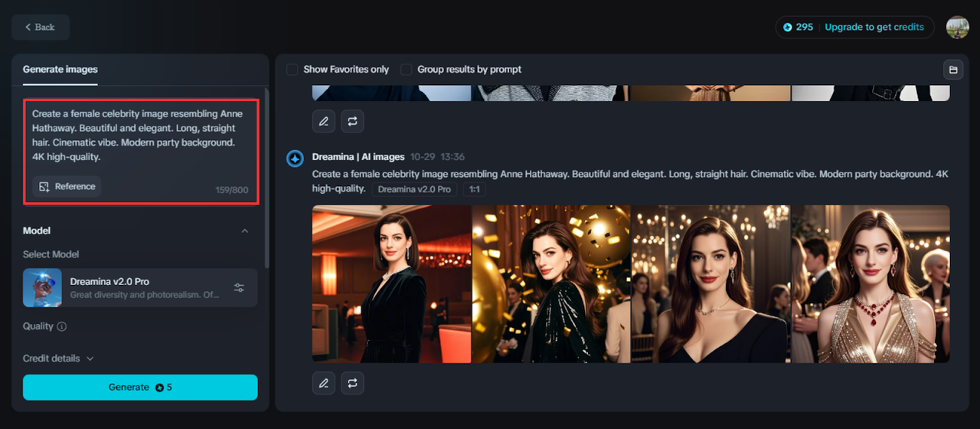
Task: Click the upper regenerate arrows icon
Action: 352,121
